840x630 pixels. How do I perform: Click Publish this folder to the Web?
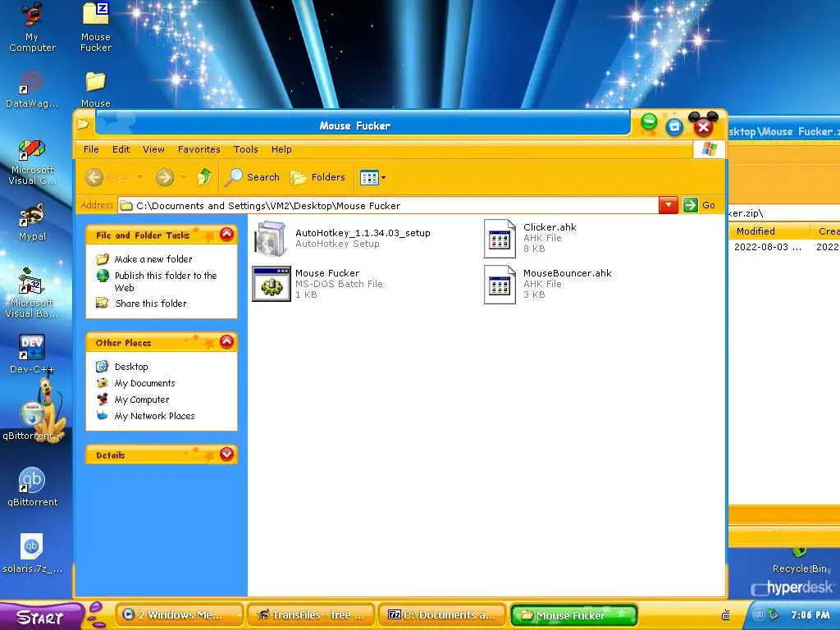click(166, 281)
